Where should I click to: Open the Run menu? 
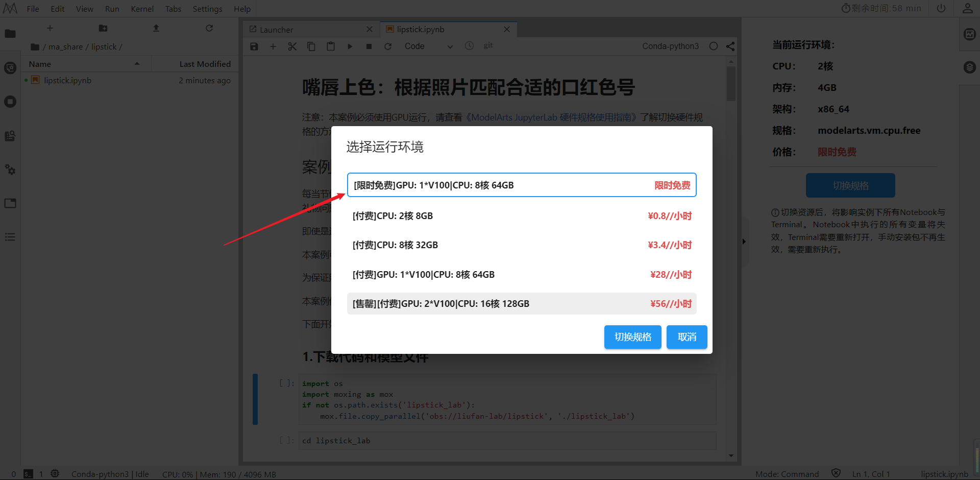click(x=112, y=9)
